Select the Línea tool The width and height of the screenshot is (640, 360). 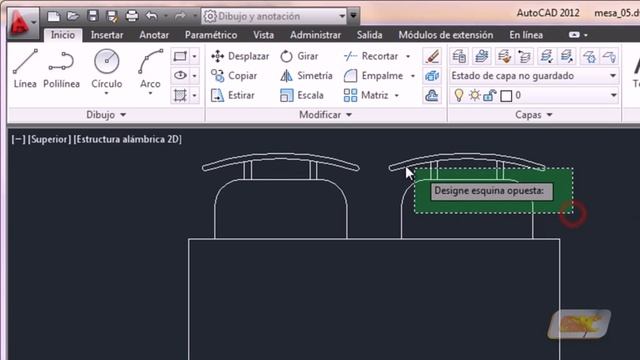coord(25,69)
